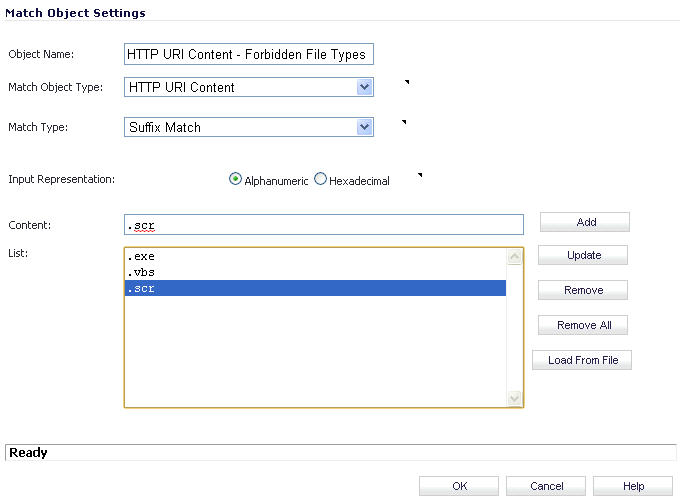Click the tooltip marker next to Hexadecimal option
Image resolution: width=680 pixels, height=501 pixels.
tap(420, 175)
